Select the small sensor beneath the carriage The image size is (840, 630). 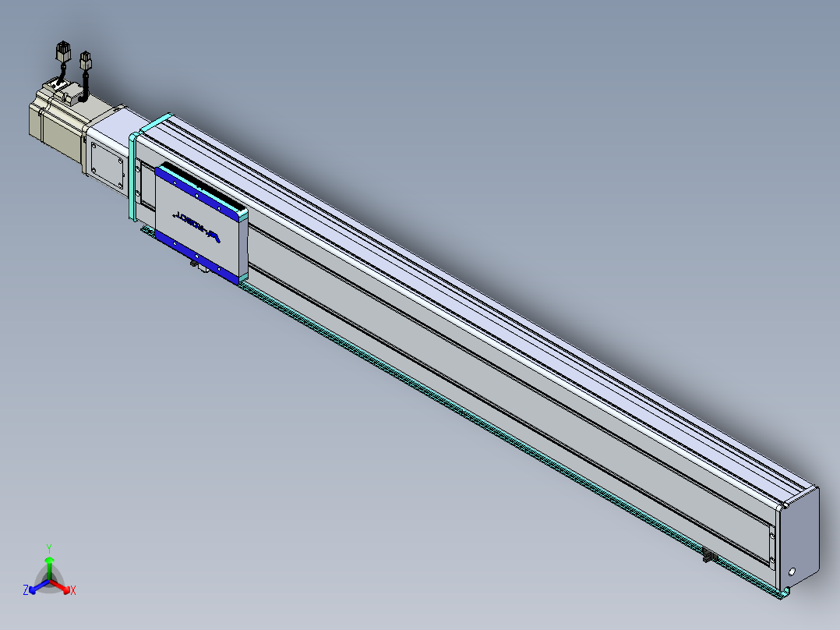(x=194, y=263)
